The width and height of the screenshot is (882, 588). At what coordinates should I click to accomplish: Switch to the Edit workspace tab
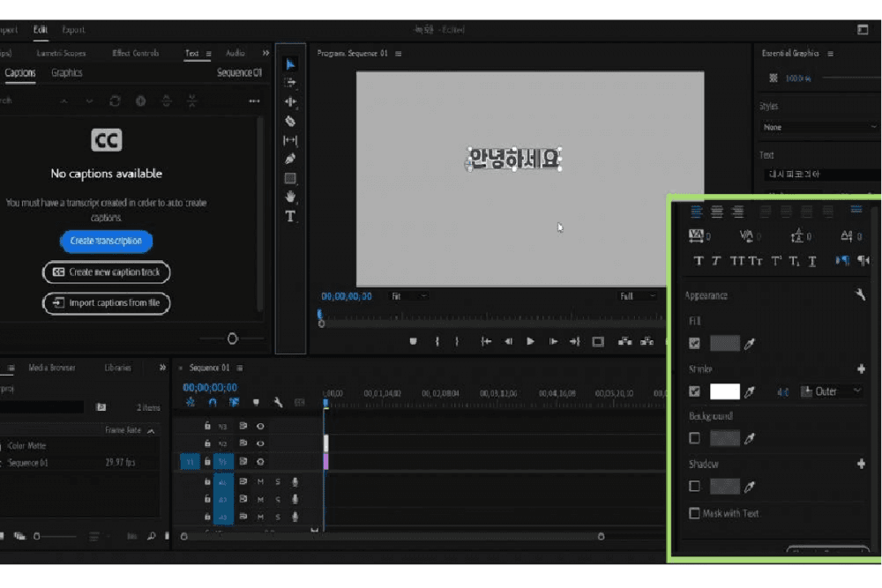(x=40, y=30)
